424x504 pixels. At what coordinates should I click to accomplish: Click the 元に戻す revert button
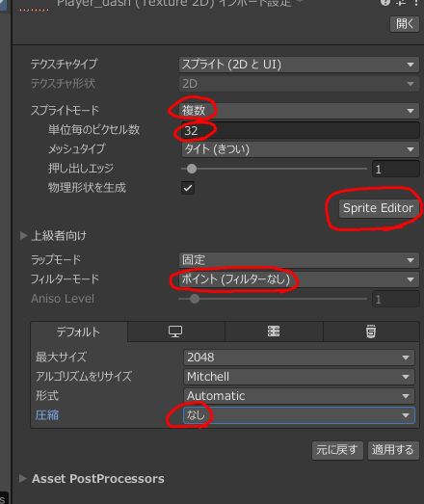pyautogui.click(x=337, y=450)
